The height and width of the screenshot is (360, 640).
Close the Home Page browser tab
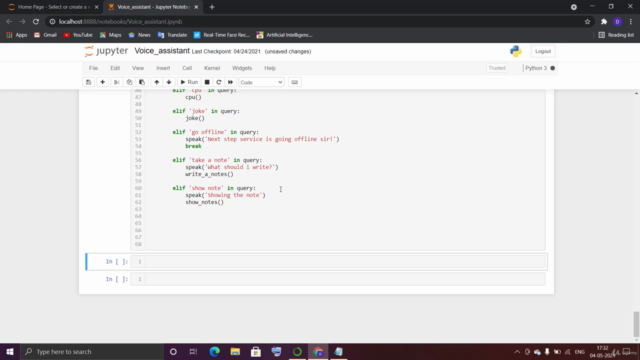(96, 7)
